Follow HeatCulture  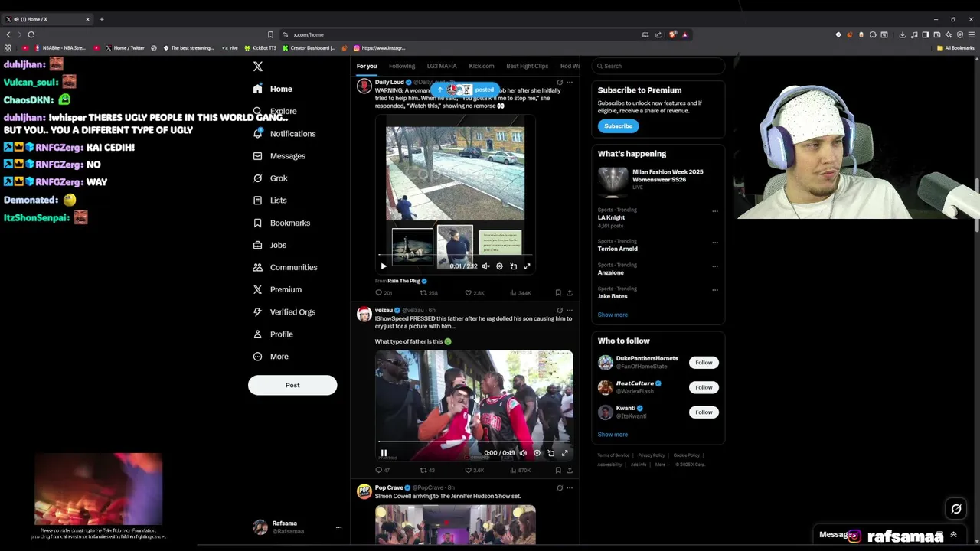[704, 387]
